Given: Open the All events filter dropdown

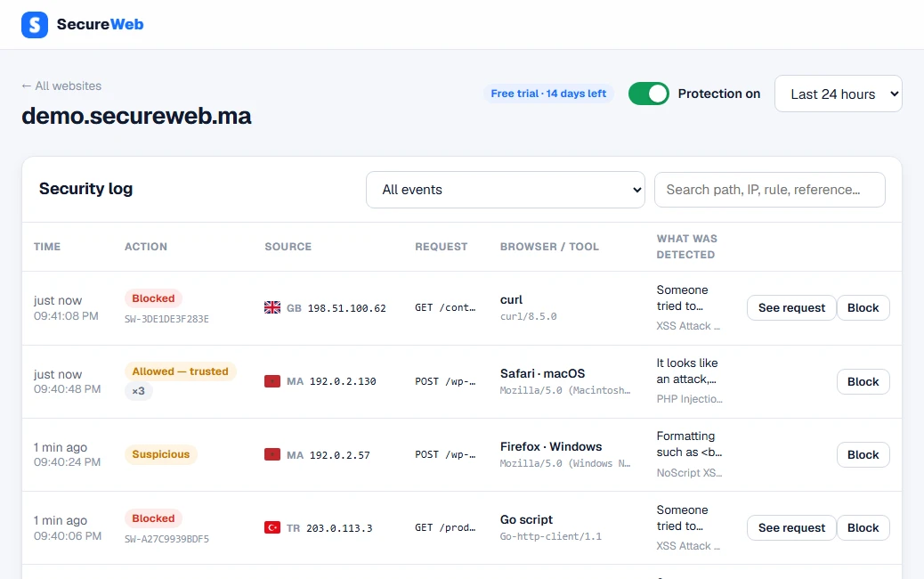Looking at the screenshot, I should click(506, 190).
